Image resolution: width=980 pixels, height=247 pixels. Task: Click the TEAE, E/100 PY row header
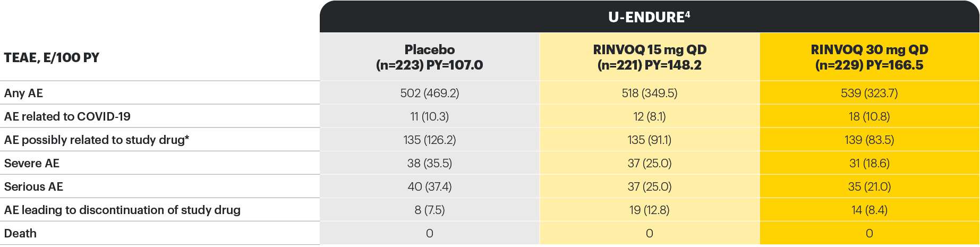click(x=52, y=57)
